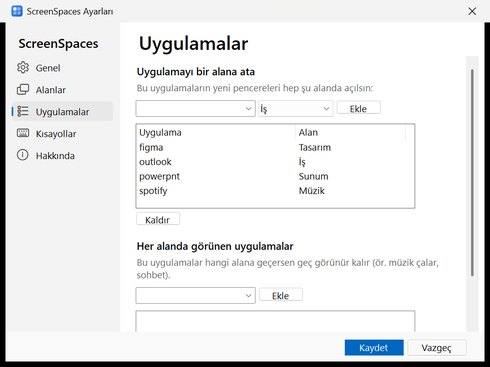490x367 pixels.
Task: Close the ScreenSpaces Ayarları window
Action: point(472,11)
